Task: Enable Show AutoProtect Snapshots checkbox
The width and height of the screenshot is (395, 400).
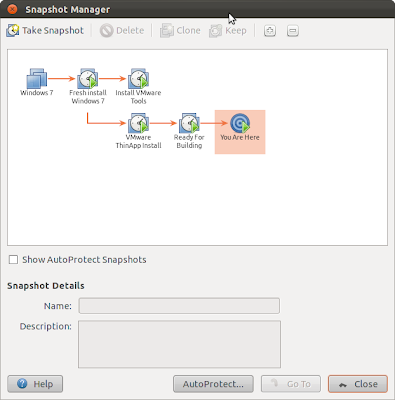Action: (13, 260)
